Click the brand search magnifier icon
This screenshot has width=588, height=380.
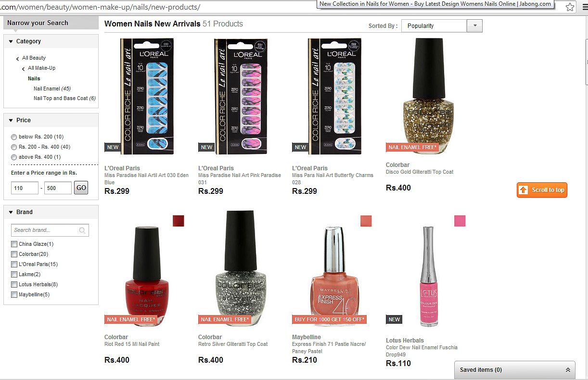tap(82, 230)
